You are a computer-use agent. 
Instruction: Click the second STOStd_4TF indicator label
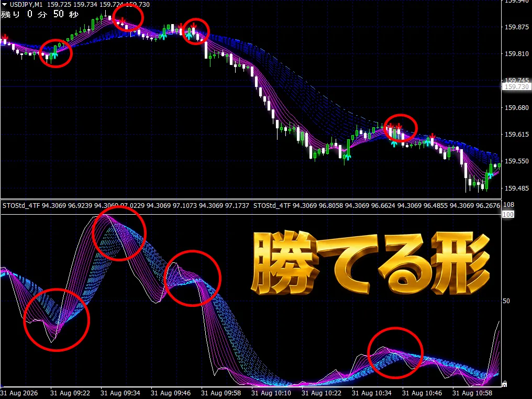(x=272, y=206)
